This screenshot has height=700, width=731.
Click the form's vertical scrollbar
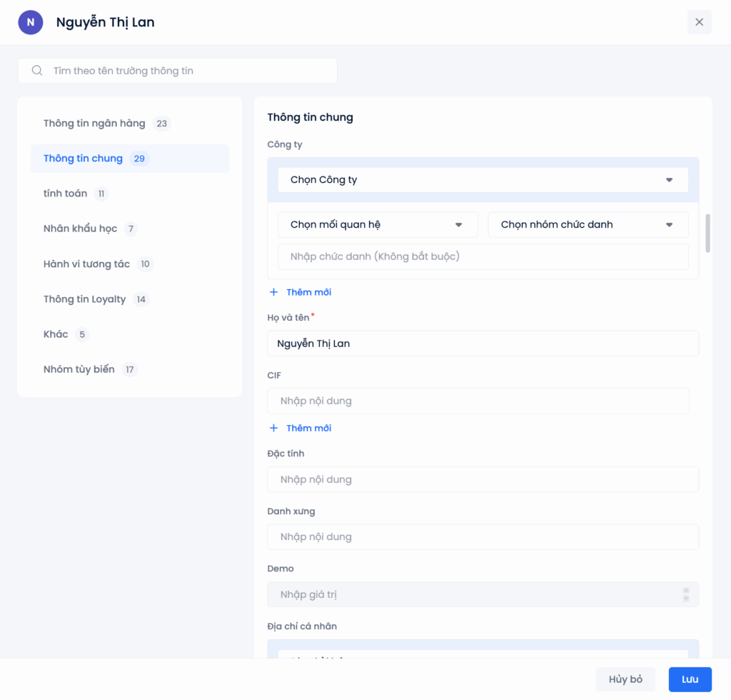(707, 233)
